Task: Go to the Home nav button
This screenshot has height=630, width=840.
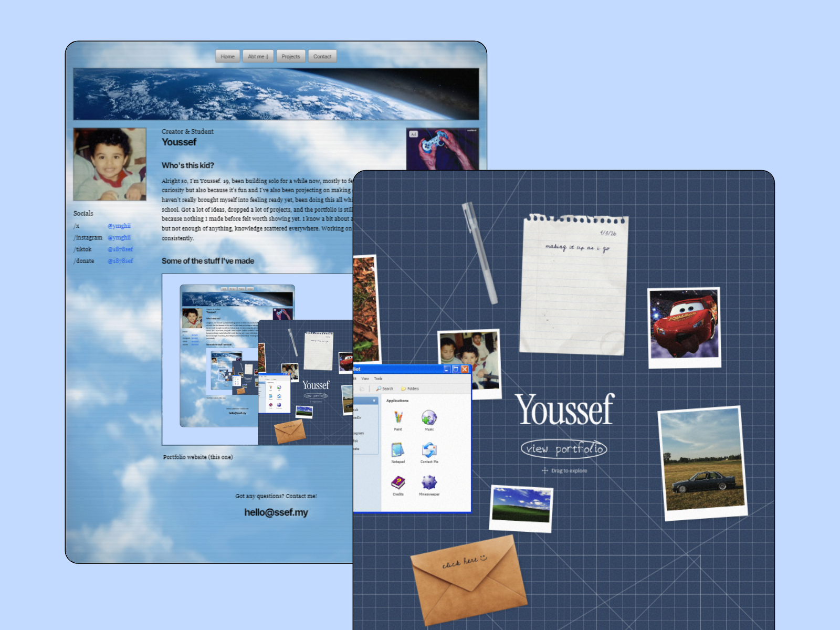Action: tap(227, 57)
